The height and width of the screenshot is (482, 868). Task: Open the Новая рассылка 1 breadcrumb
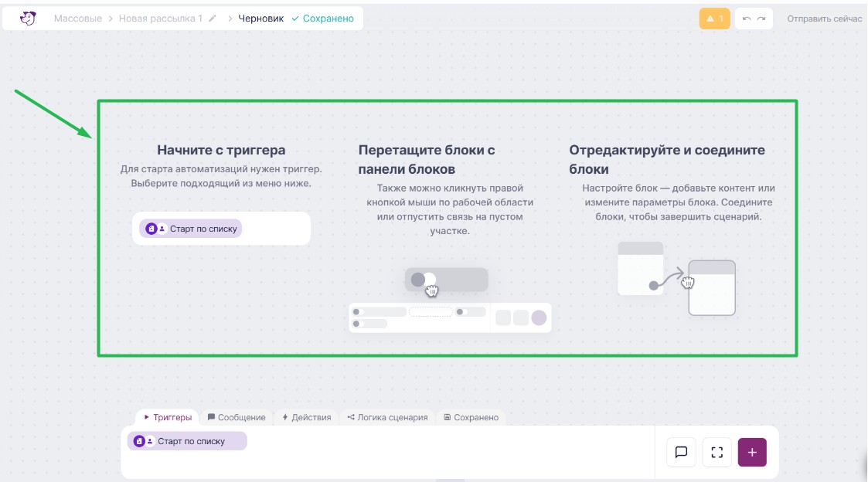(161, 19)
